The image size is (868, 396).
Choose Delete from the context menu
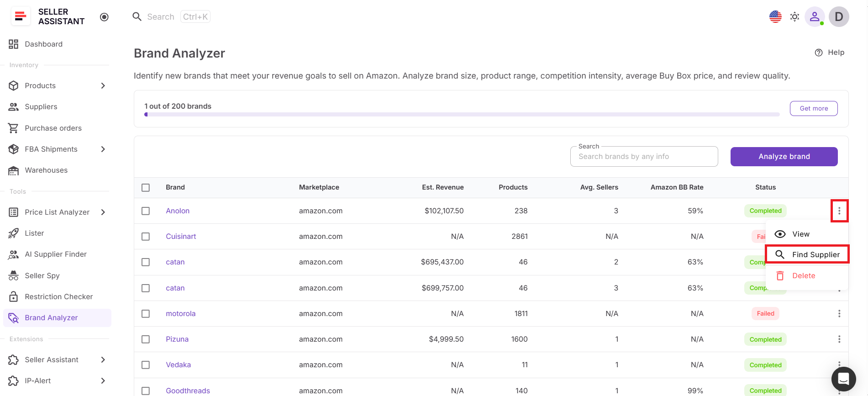point(807,276)
